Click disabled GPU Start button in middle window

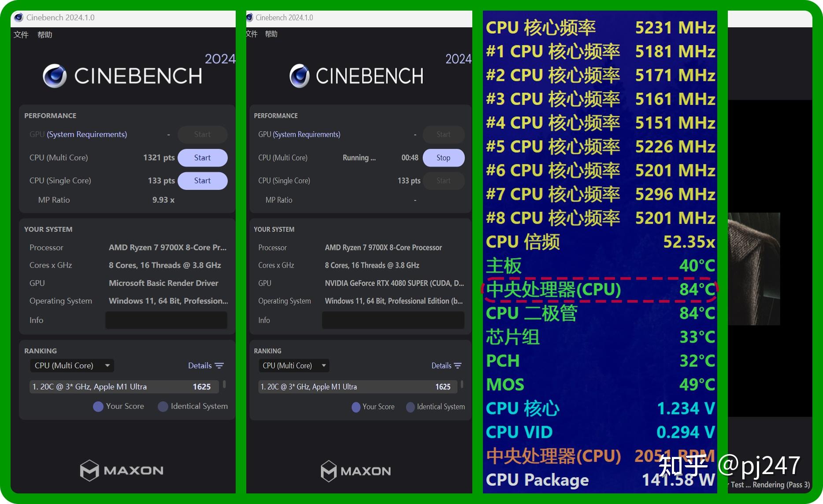click(x=443, y=134)
